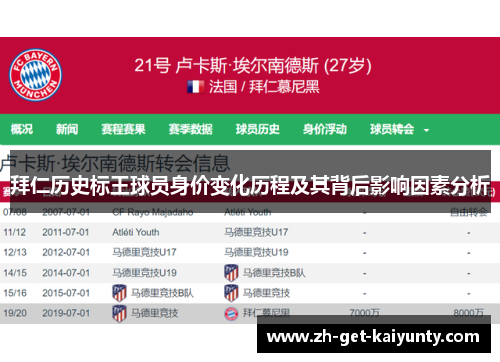Click the season cell 12/13
This screenshot has height=362, width=500.
(15, 252)
